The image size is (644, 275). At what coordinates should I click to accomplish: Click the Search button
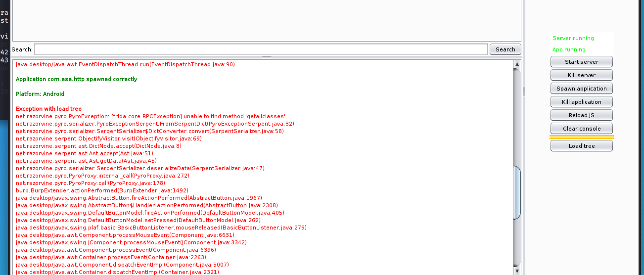click(x=506, y=49)
